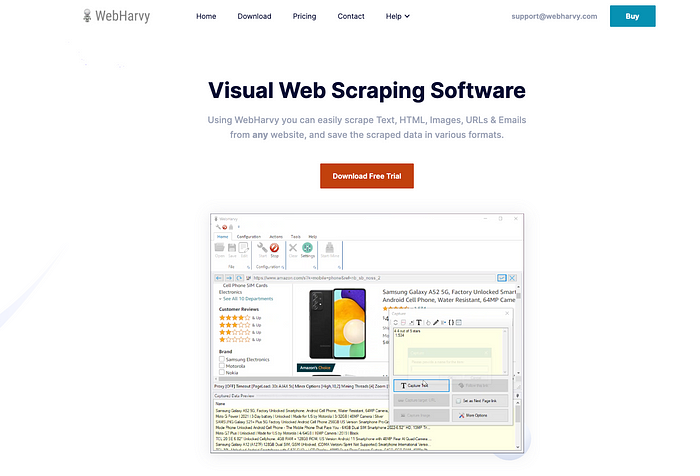Click the Capture target URL button
Image resolution: width=700 pixels, height=476 pixels.
tap(421, 401)
